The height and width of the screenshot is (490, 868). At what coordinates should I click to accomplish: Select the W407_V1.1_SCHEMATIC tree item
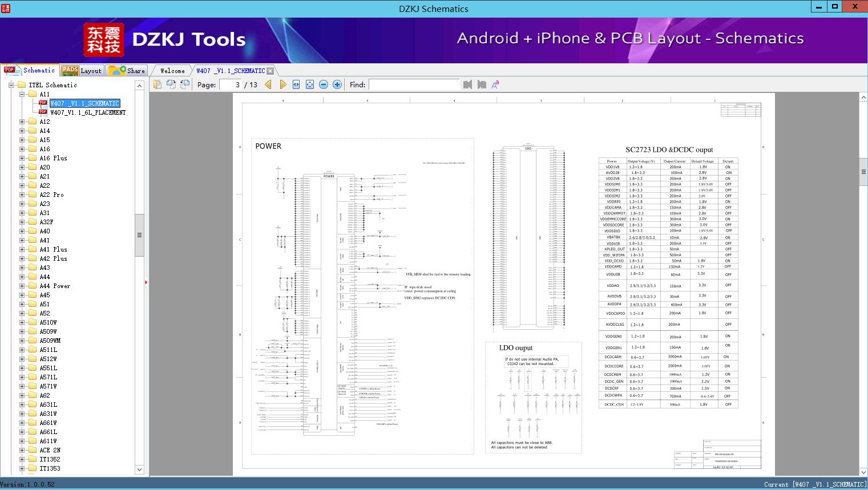pos(84,103)
